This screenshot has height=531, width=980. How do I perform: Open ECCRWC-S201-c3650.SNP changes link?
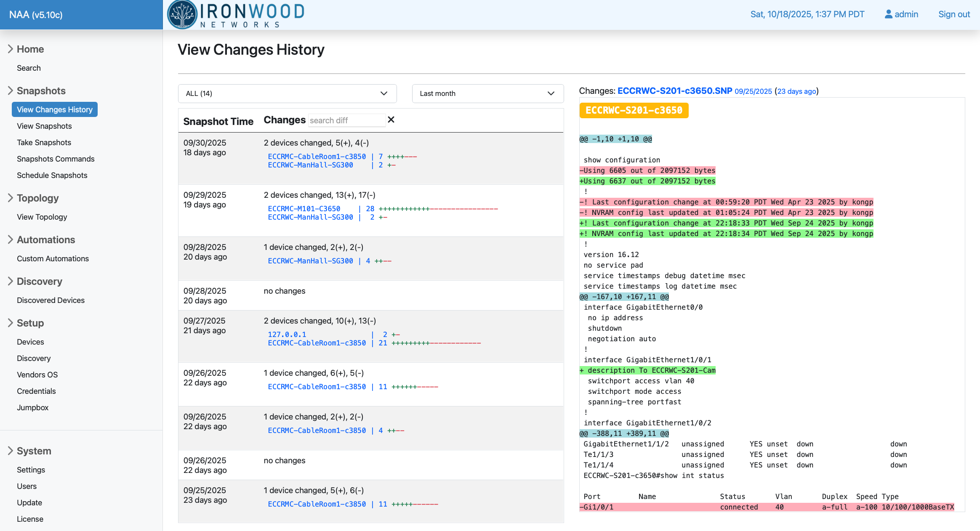tap(674, 91)
